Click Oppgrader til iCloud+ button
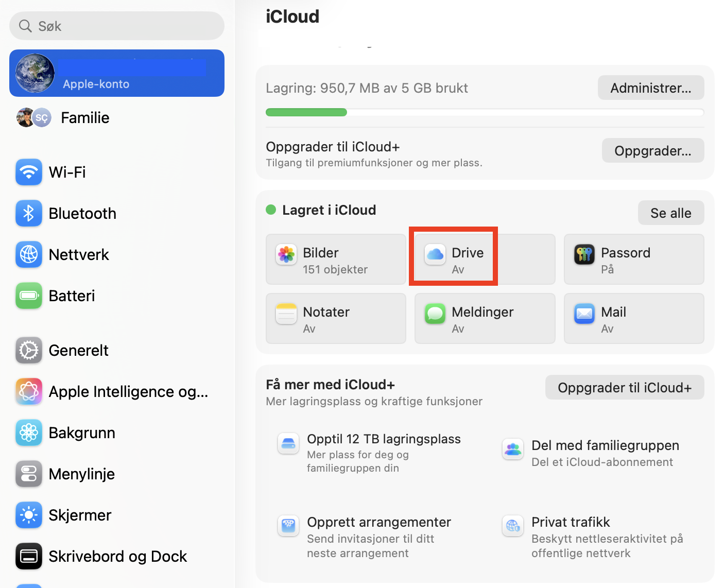The image size is (724, 588). 625,387
